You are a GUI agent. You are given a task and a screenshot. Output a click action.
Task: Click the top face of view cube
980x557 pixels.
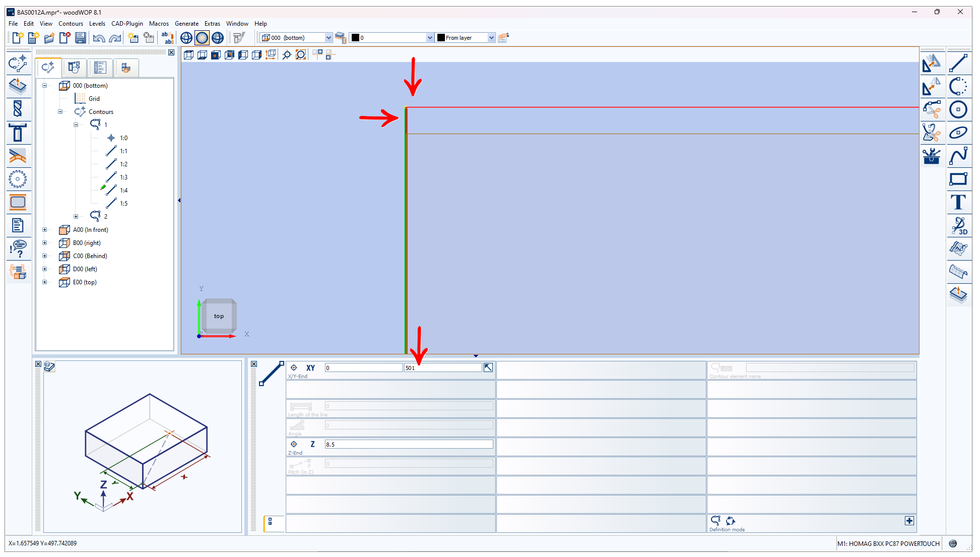[x=219, y=316]
